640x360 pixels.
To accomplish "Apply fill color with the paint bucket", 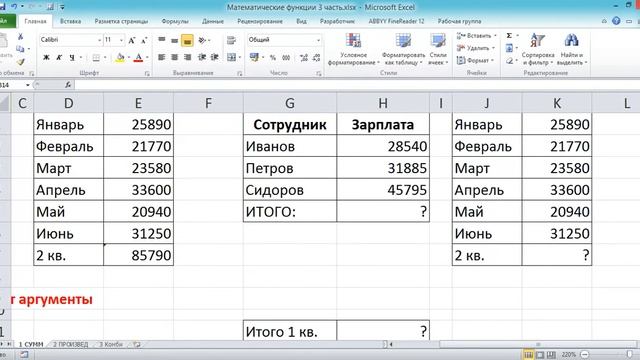I will [120, 58].
